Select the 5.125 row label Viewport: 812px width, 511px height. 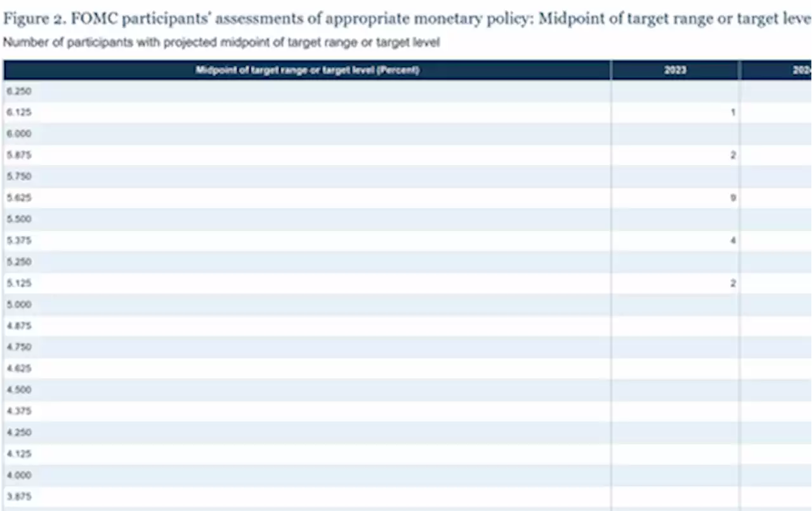pyautogui.click(x=19, y=283)
